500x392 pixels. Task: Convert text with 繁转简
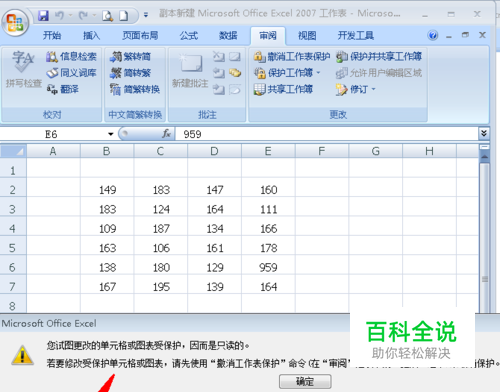coord(130,57)
